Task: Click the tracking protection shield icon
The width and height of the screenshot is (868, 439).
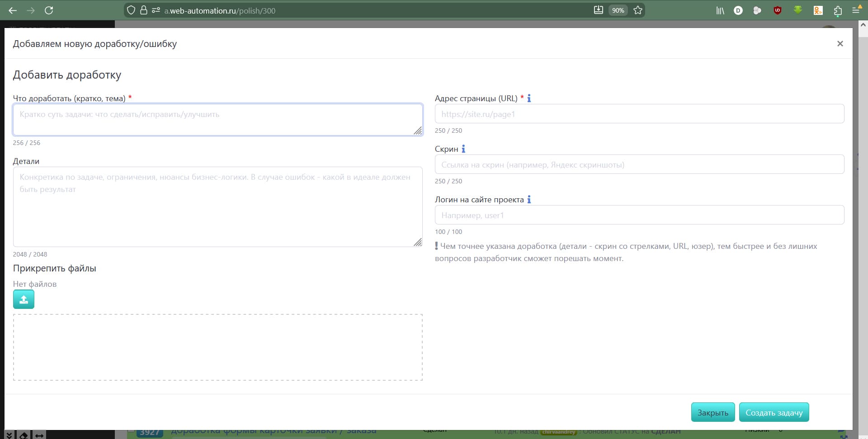Action: click(x=131, y=10)
